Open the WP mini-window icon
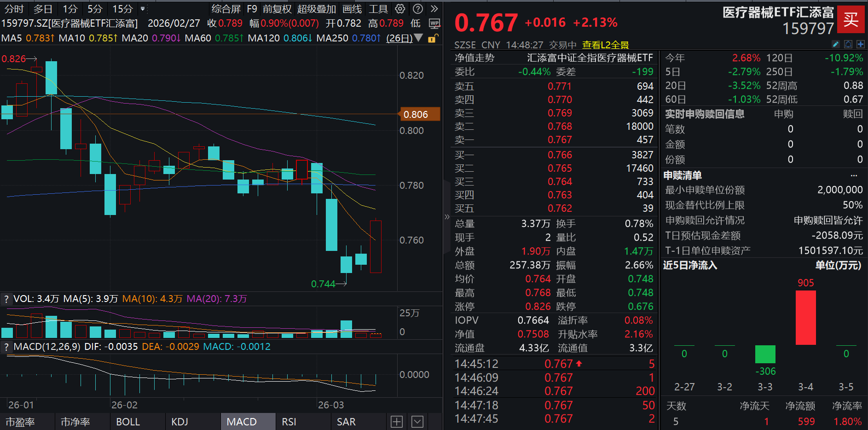This screenshot has width=868, height=430. [434, 23]
